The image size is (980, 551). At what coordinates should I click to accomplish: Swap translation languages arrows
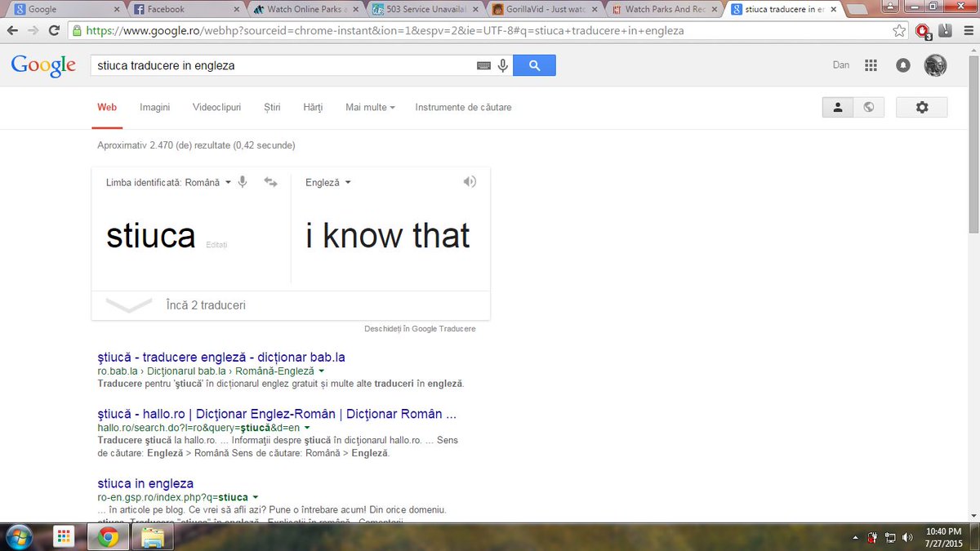(271, 182)
